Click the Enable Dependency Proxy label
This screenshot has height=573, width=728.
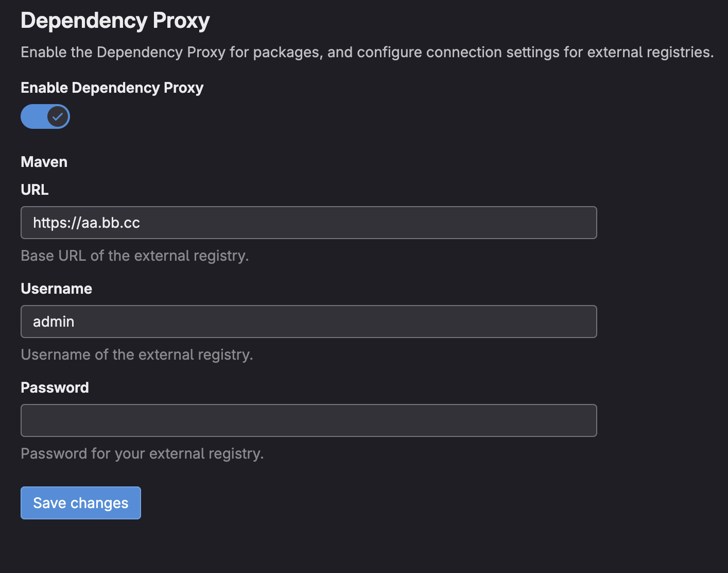coord(112,88)
